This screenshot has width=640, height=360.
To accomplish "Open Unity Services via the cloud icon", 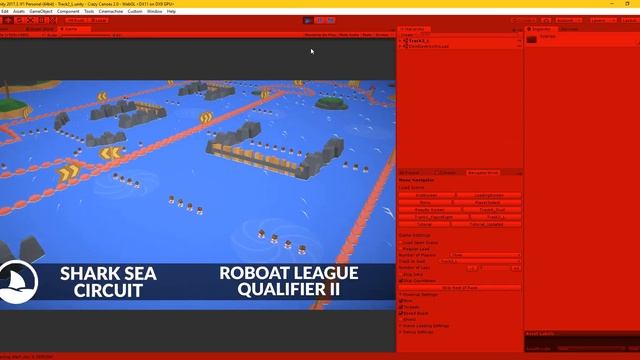I will pyautogui.click(x=546, y=20).
